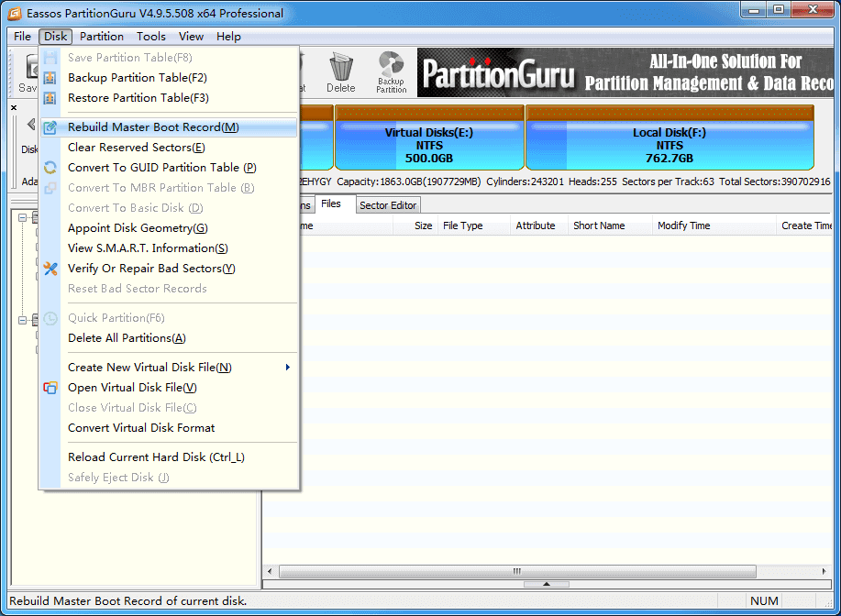This screenshot has width=841, height=616.
Task: Switch to the Sector Editor tab
Action: coord(388,205)
